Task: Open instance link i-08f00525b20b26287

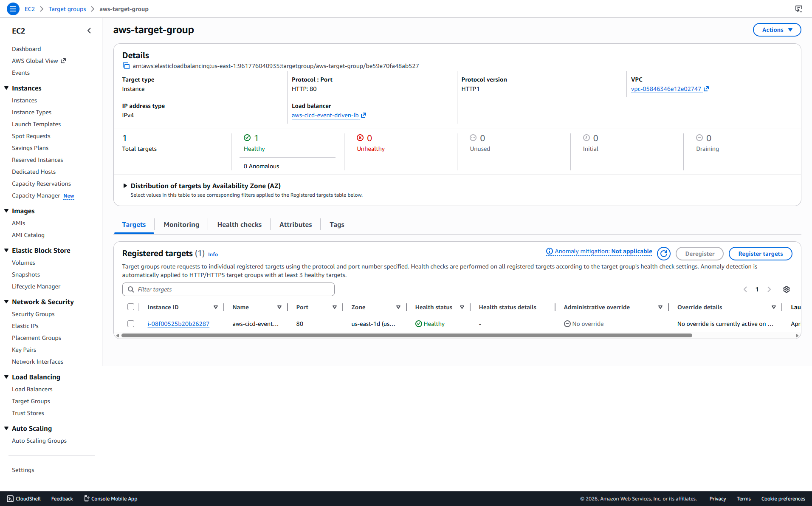Action: coord(178,324)
